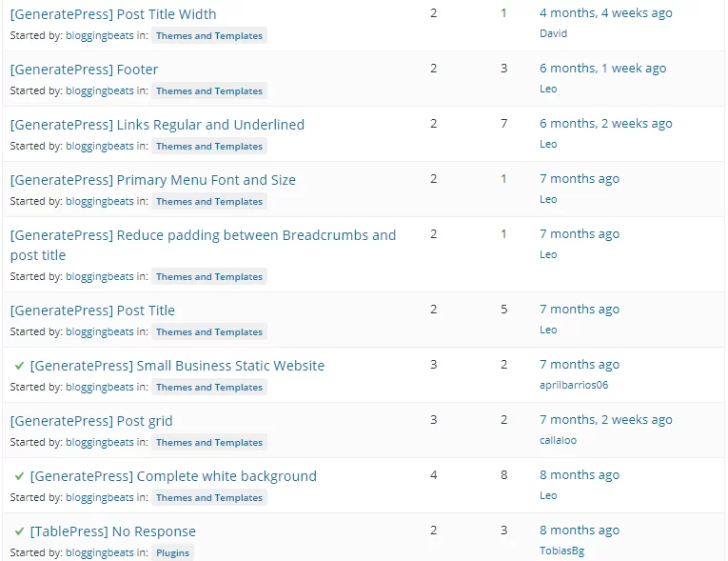The image size is (728, 561).
Task: Click bloggingbeats author in Footer row
Action: [x=100, y=91]
